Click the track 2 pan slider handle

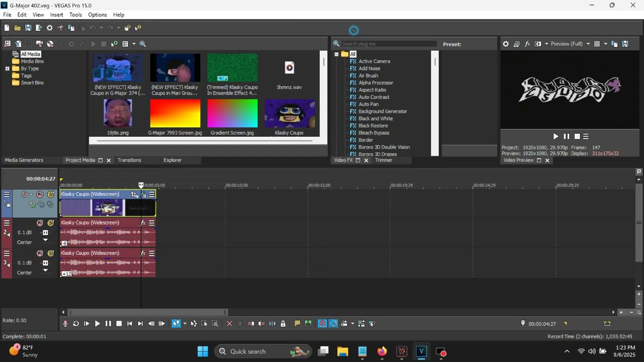(x=45, y=240)
